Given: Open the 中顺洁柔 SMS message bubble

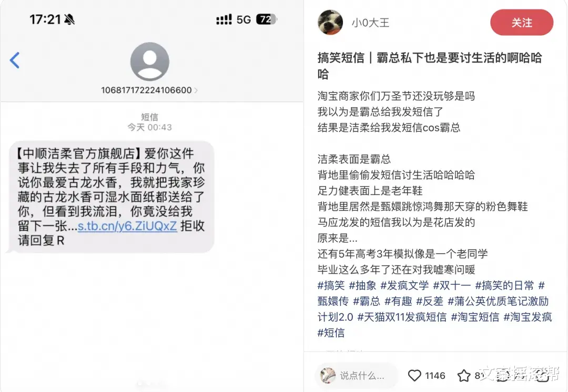Looking at the screenshot, I should pyautogui.click(x=111, y=197).
